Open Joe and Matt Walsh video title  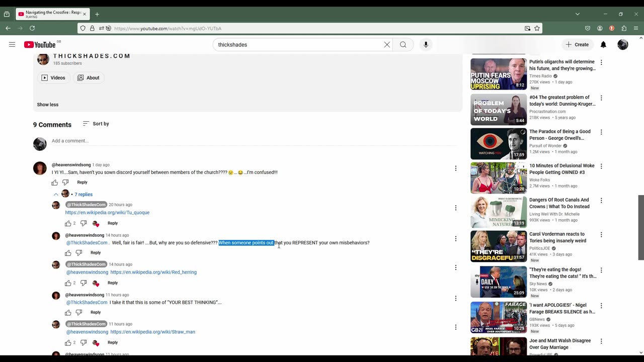coord(560,344)
